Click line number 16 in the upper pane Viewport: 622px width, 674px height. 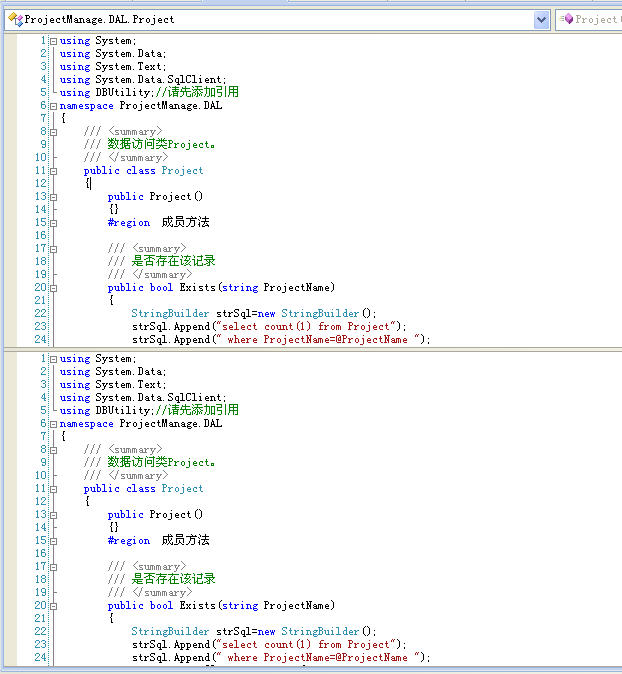(x=40, y=236)
